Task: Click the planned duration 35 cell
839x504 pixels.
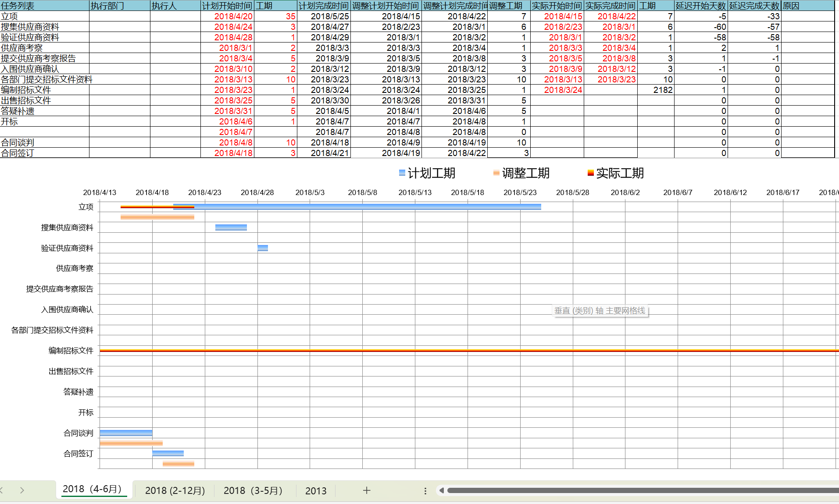Action: coord(275,16)
